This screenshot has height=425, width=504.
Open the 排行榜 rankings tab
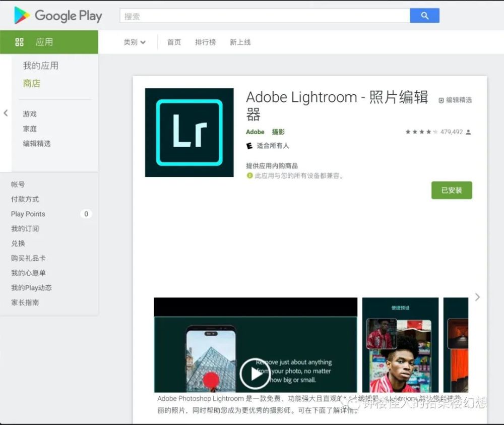click(206, 42)
